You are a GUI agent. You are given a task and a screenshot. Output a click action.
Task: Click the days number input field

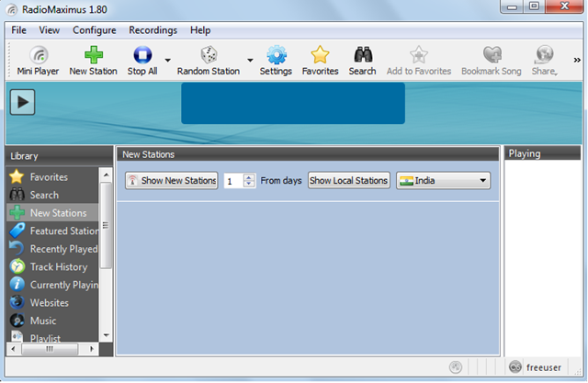(233, 181)
